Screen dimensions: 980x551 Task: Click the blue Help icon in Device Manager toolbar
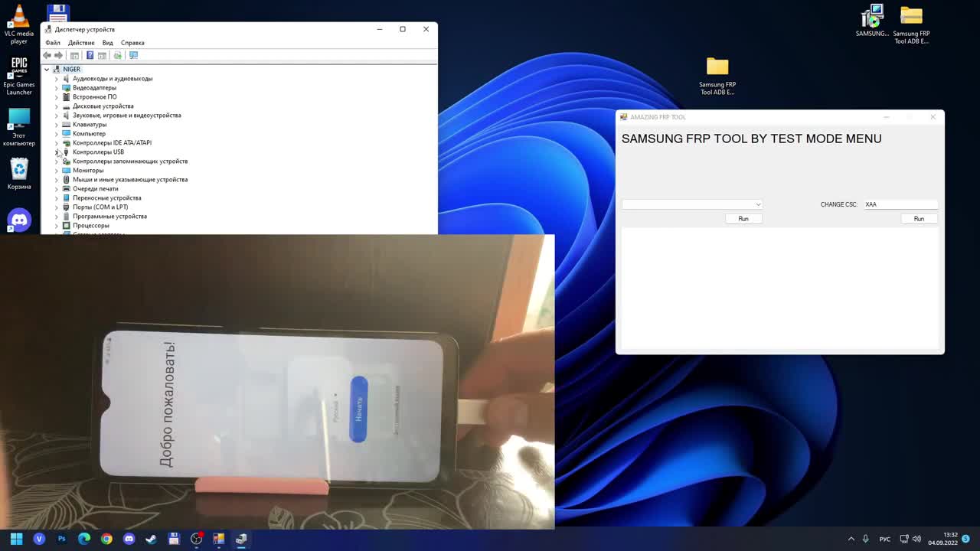click(x=90, y=55)
